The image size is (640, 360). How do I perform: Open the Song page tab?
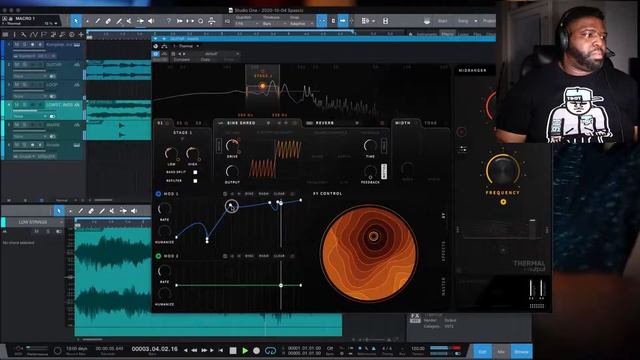point(462,20)
